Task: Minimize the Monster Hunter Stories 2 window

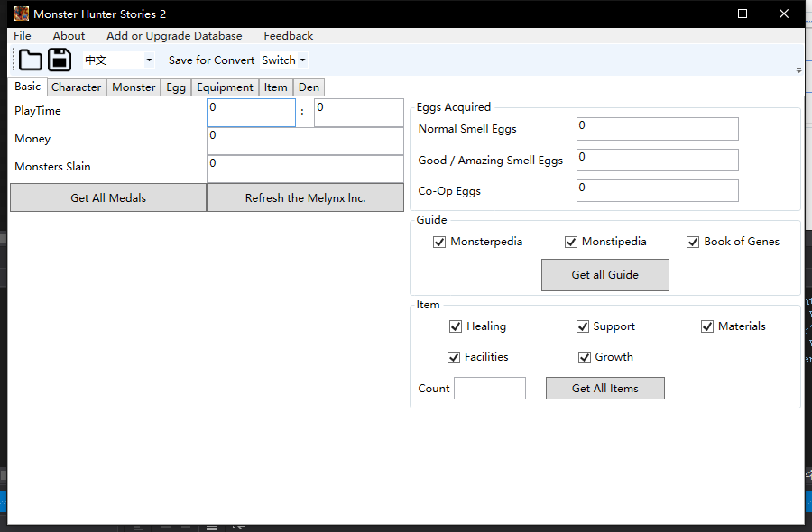Action: click(x=702, y=14)
